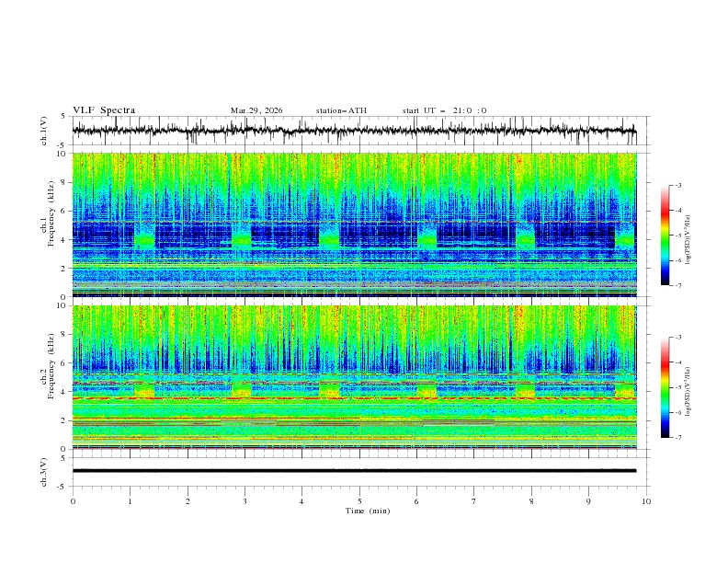Click the "-6" label on ch.1 color bar
Screen dimensions: 728x563
pyautogui.click(x=677, y=260)
